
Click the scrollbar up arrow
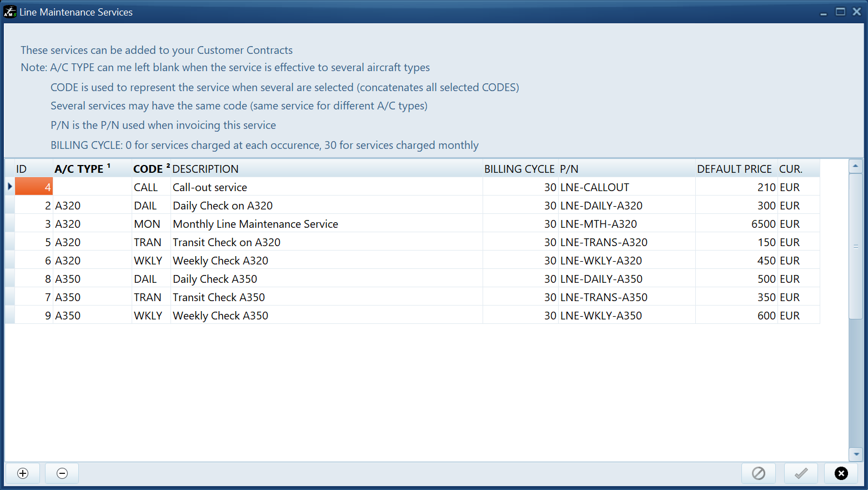[856, 166]
